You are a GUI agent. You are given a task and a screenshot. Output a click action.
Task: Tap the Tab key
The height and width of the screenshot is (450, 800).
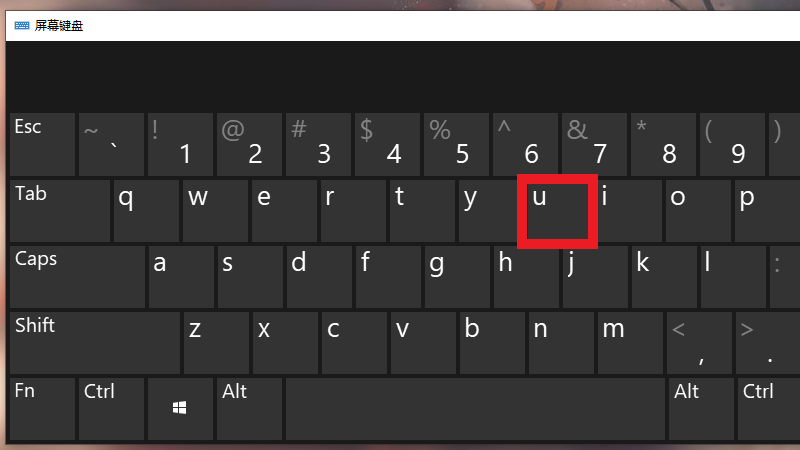click(60, 211)
